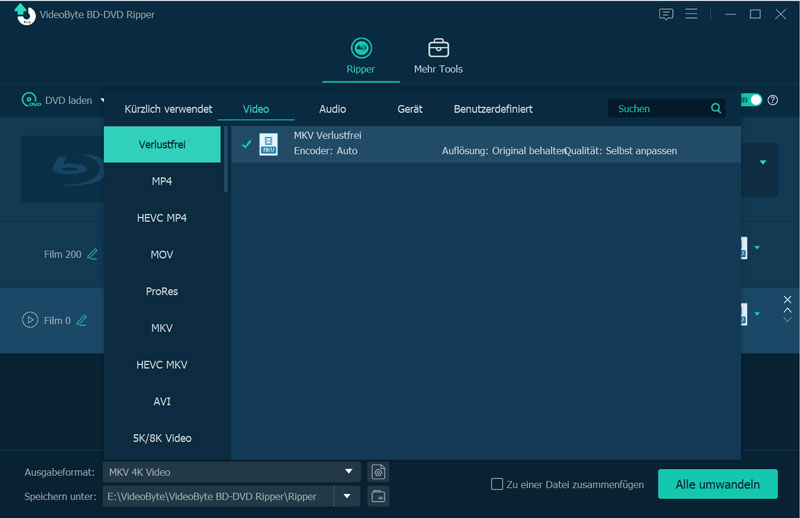Viewport: 800px width, 518px height.
Task: Select the MP4 format category
Action: (162, 181)
